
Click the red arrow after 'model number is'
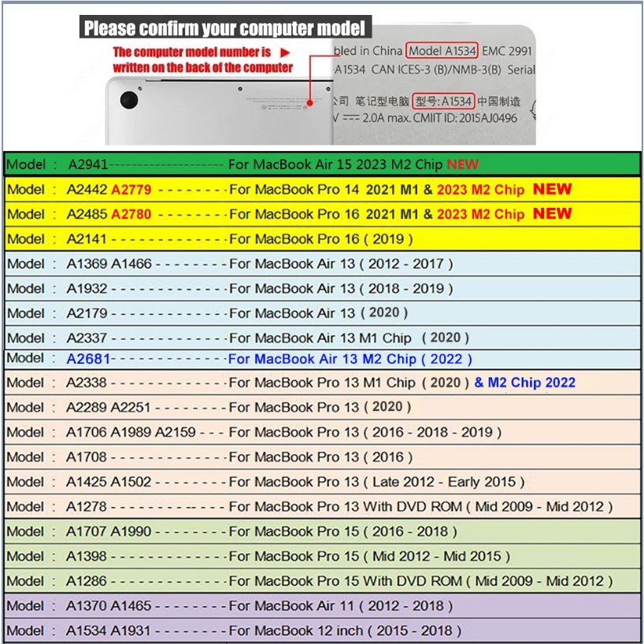[286, 52]
